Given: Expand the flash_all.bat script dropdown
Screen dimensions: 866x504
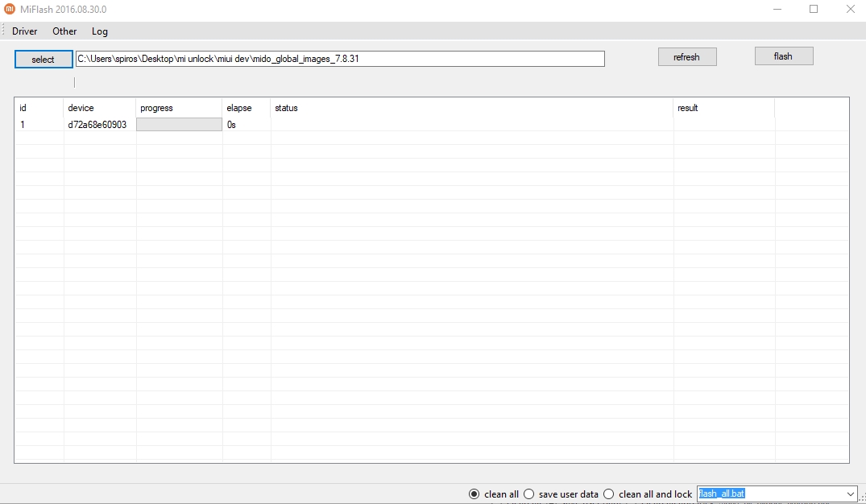Looking at the screenshot, I should point(850,494).
